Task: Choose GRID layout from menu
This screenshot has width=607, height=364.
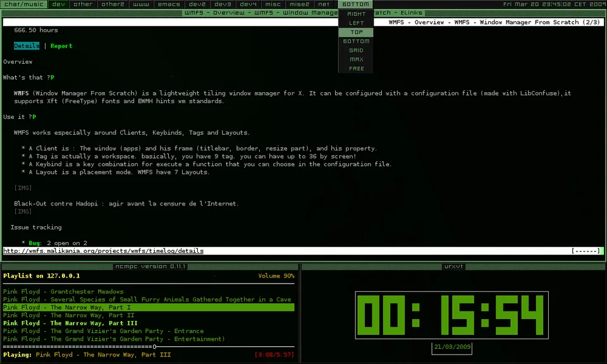Action: tap(356, 51)
